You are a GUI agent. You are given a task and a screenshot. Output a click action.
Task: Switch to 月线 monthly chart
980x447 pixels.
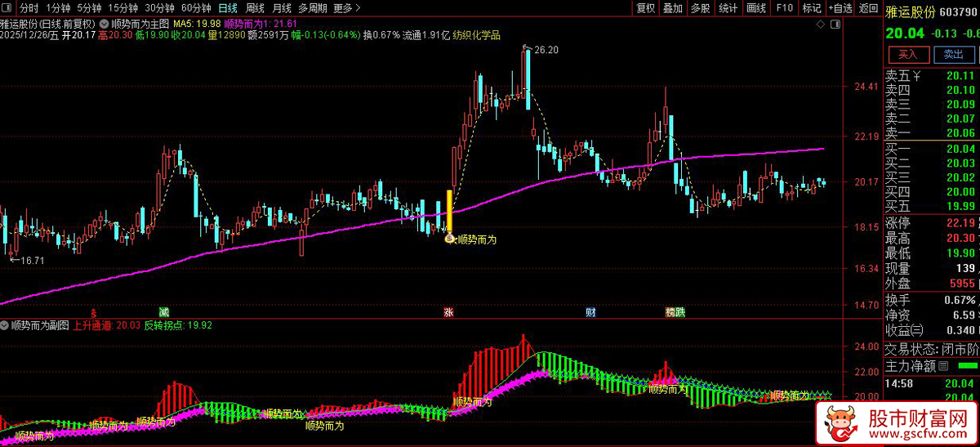point(282,8)
